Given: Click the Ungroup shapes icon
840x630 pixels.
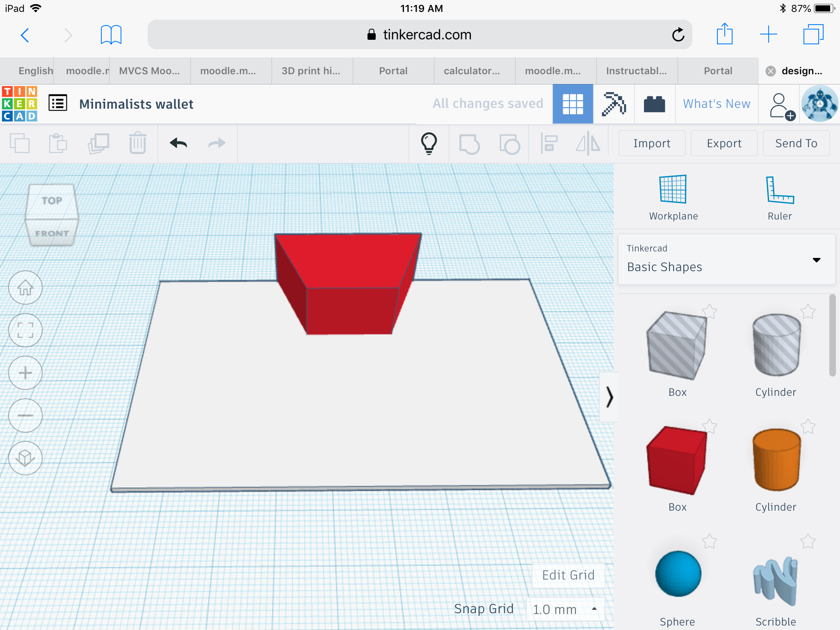Looking at the screenshot, I should [509, 144].
